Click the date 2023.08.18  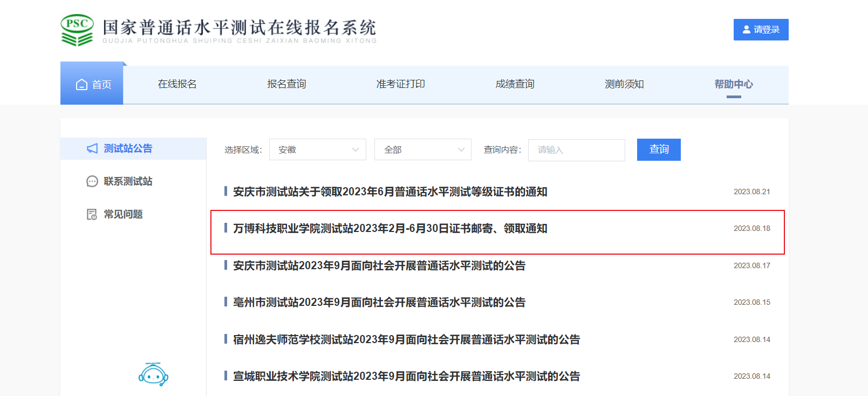[752, 228]
